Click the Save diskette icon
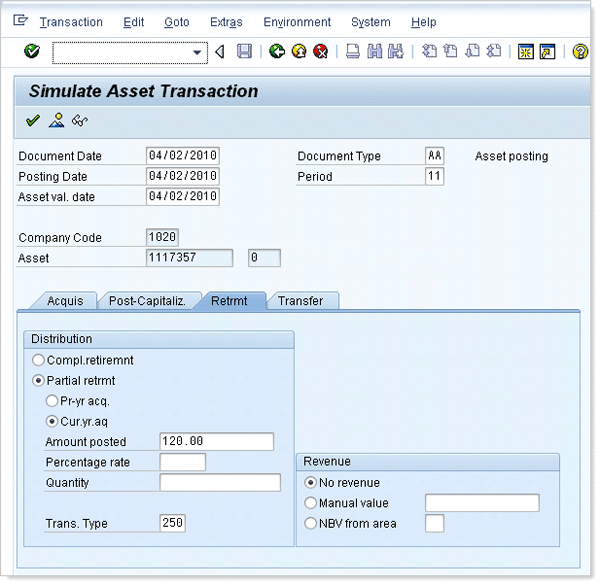Screen dimensions: 600x585 (x=244, y=52)
